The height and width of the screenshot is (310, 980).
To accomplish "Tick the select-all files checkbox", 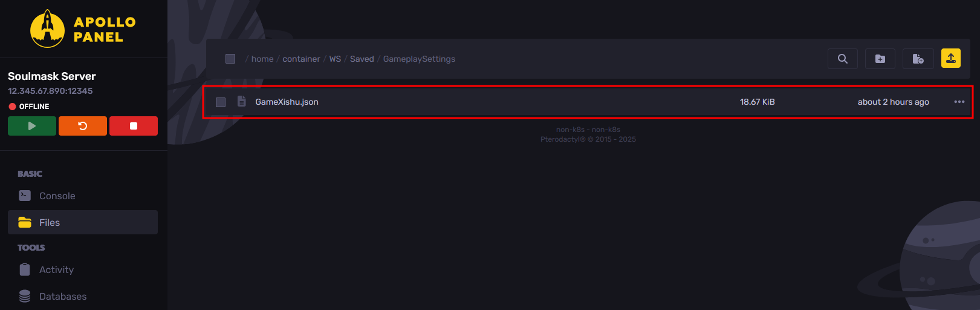I will point(230,59).
